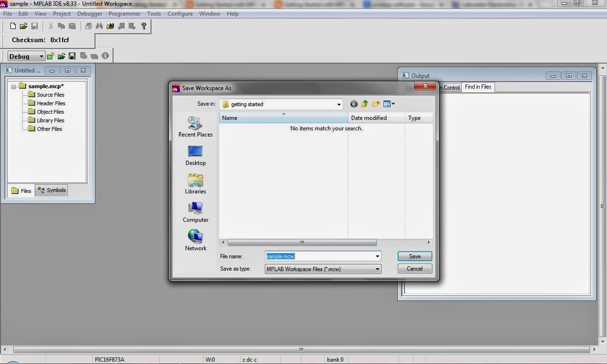The image size is (607, 364).
Task: Click the Build Options toolbar icon
Action: pyautogui.click(x=84, y=56)
